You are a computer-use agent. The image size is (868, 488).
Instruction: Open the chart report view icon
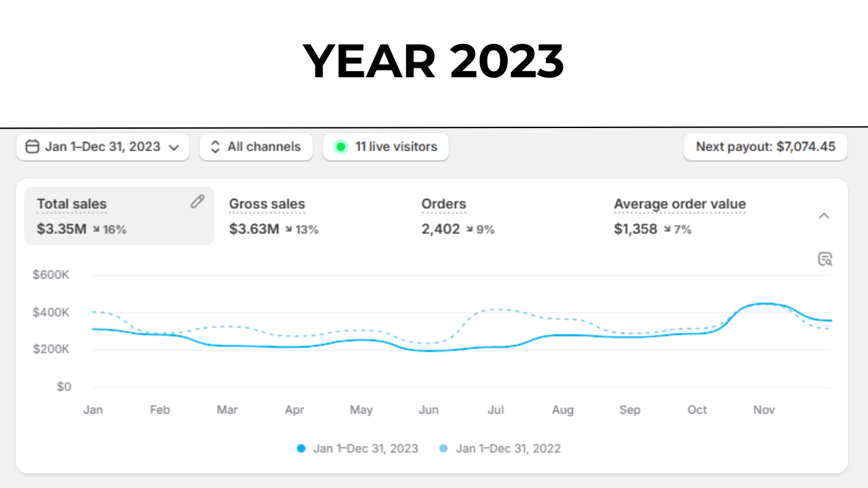click(x=825, y=259)
